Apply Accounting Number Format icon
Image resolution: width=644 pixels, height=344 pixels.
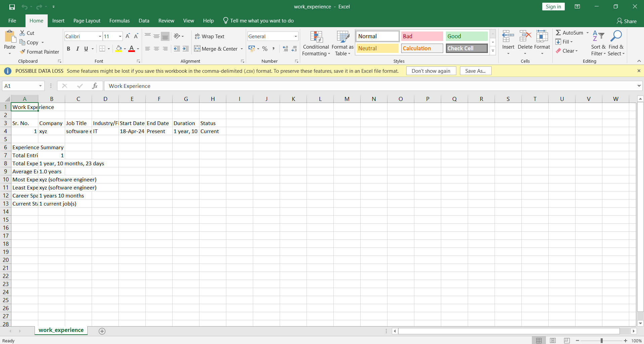coord(251,49)
